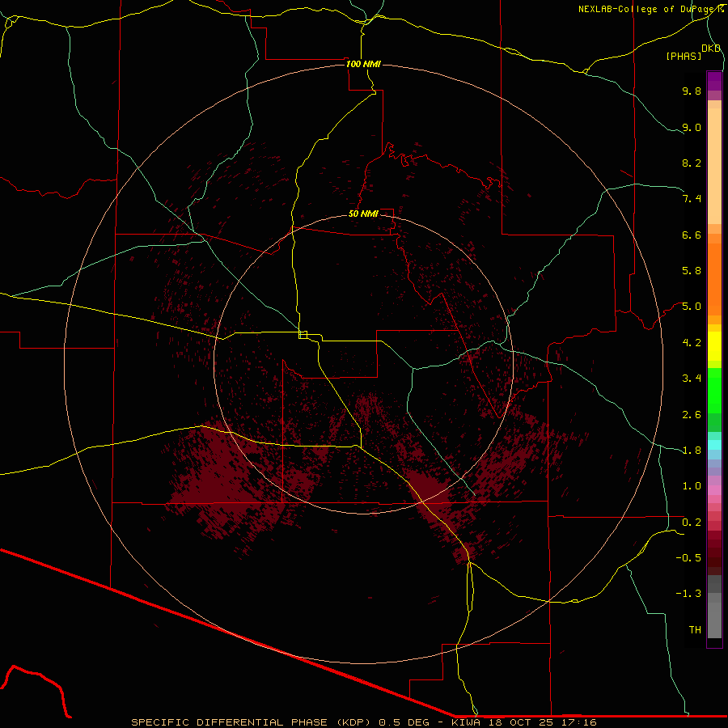Viewport: 728px width, 728px height.
Task: Click the -1.3 value on the color scale
Action: tap(688, 594)
